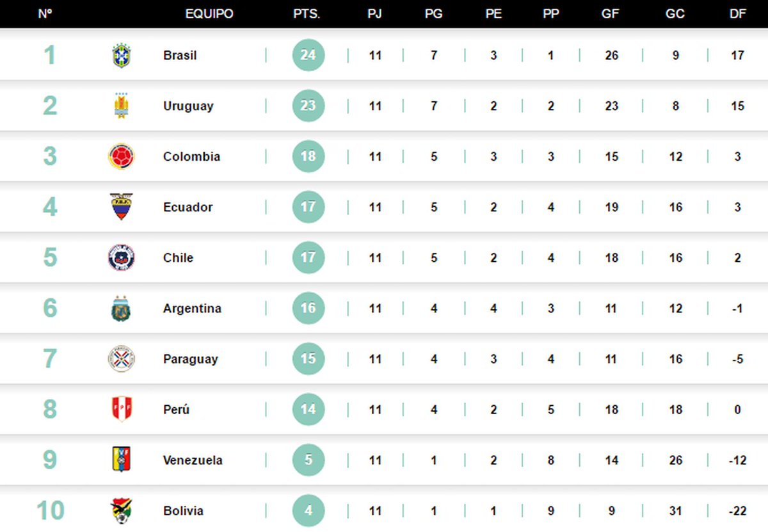Click the Argentina AFA crest icon
This screenshot has width=768, height=532.
point(121,309)
